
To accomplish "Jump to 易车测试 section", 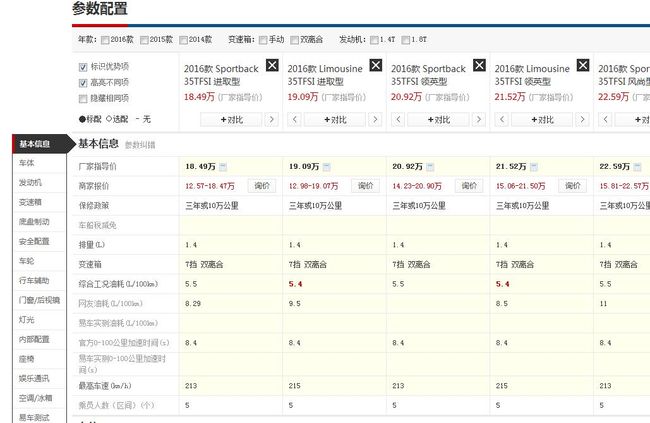I will pos(39,416).
